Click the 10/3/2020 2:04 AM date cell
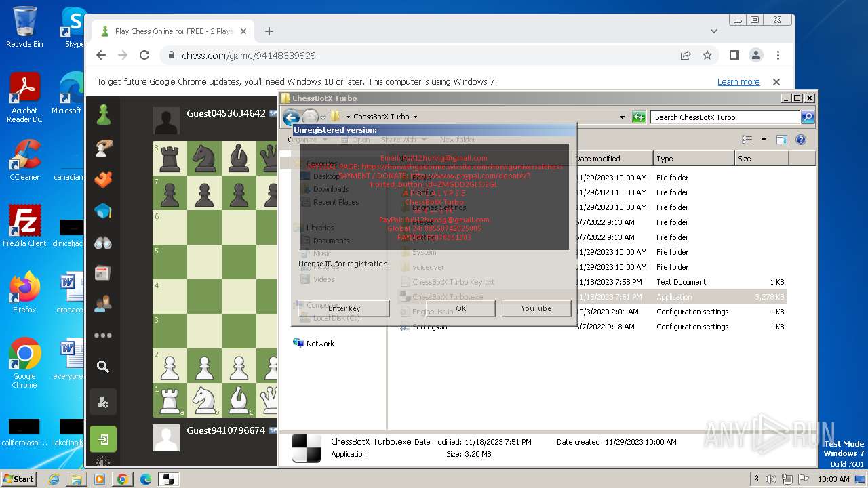Screen dimensions: 868x488 coord(607,312)
